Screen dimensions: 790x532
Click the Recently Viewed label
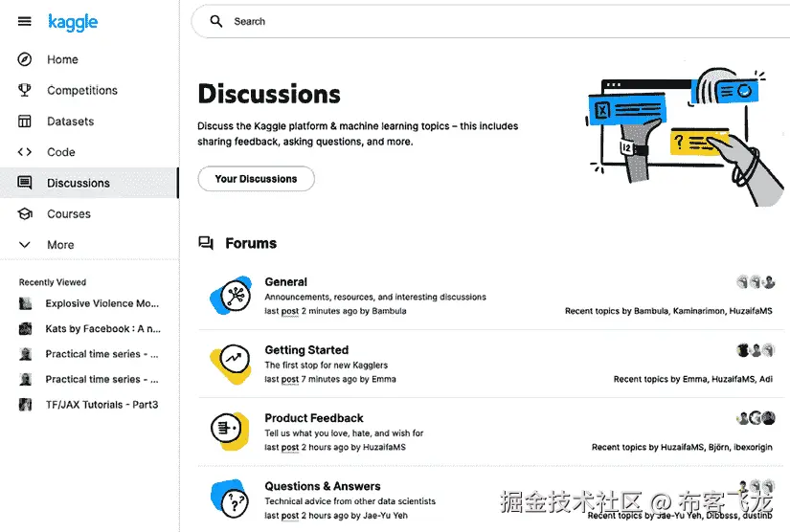(53, 282)
